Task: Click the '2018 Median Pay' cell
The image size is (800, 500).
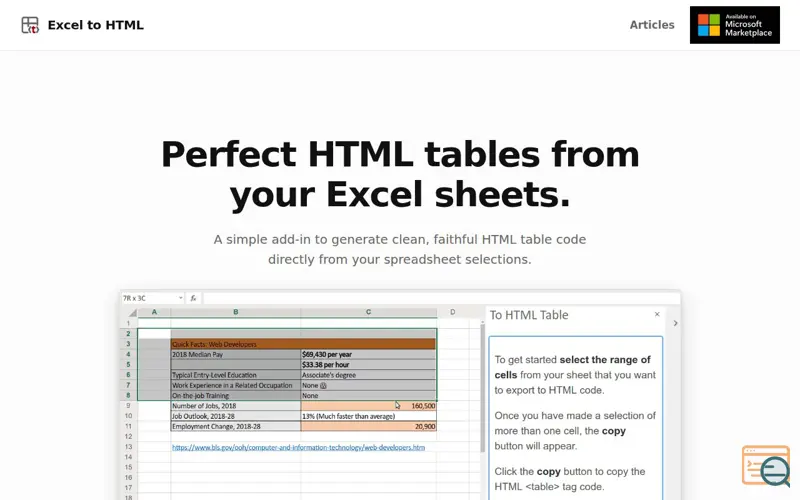Action: pos(236,354)
